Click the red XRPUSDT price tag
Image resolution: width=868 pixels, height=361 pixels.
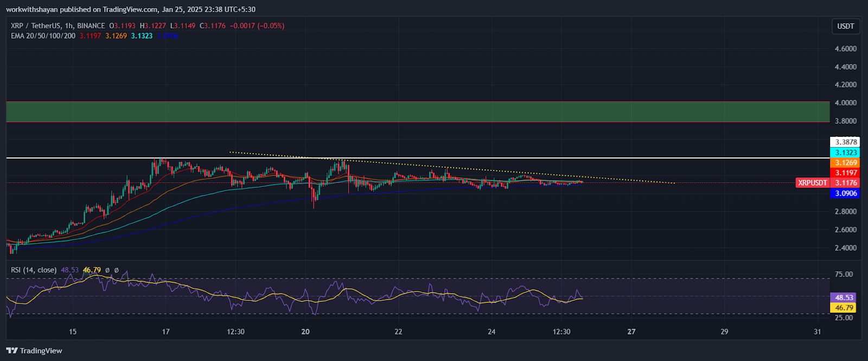812,183
